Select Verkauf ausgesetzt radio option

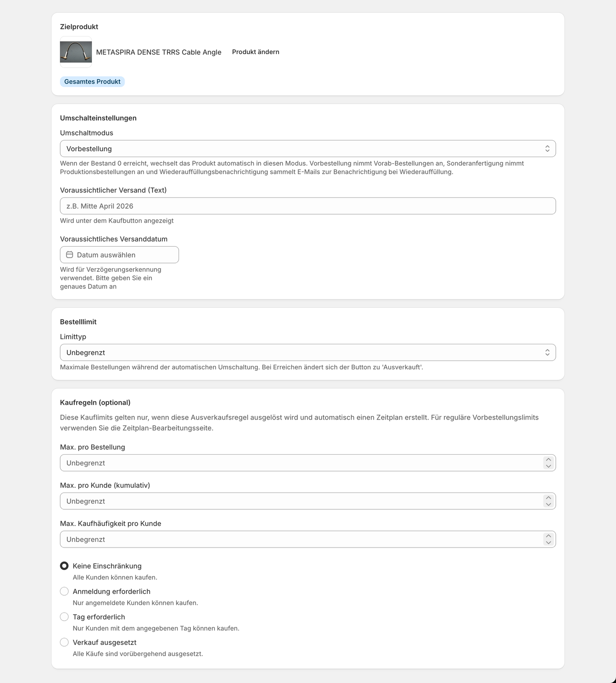64,643
